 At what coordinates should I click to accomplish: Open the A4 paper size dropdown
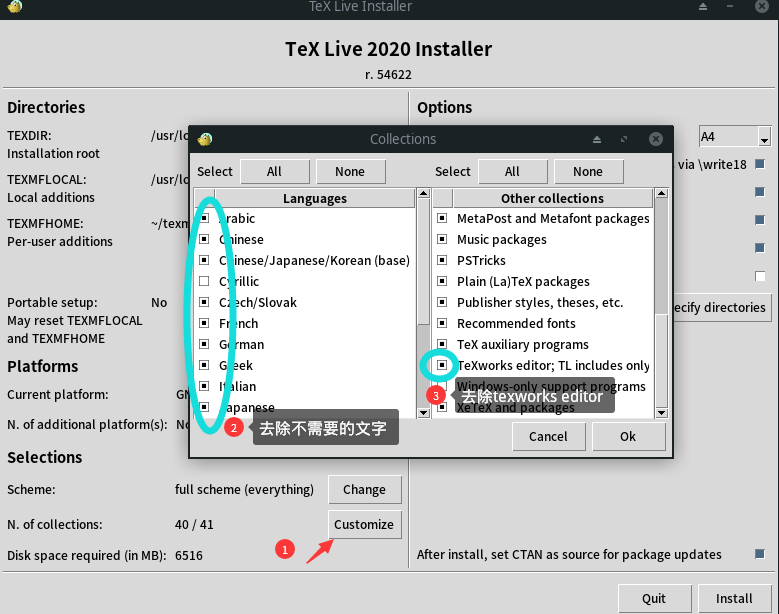tap(764, 137)
